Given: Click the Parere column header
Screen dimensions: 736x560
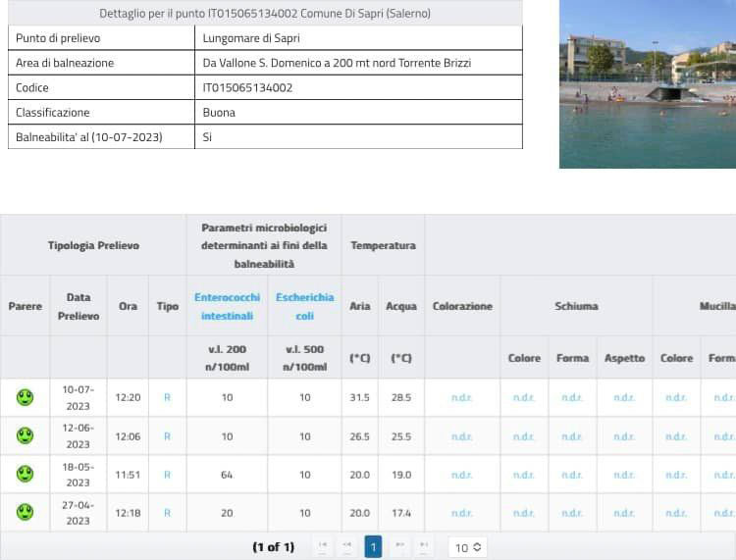Looking at the screenshot, I should click(x=26, y=306).
